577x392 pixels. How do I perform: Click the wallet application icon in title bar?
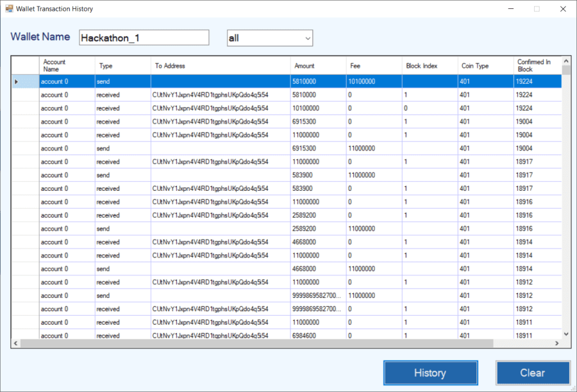[9, 8]
